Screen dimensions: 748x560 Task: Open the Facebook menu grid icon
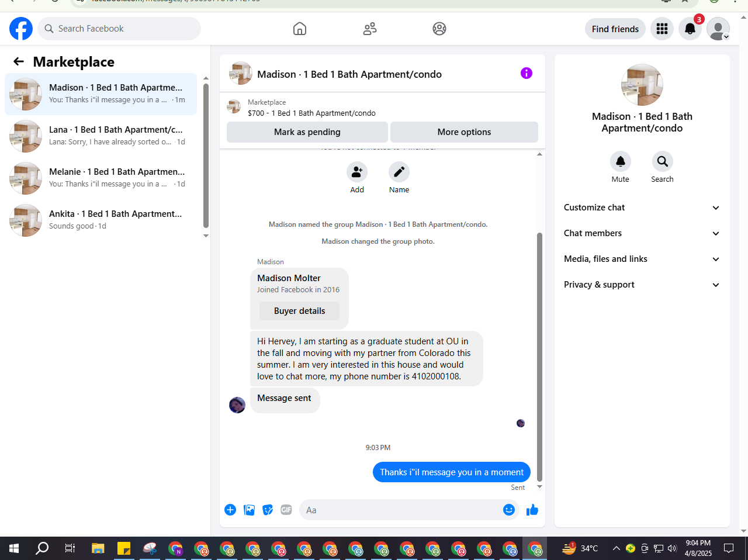pyautogui.click(x=662, y=29)
